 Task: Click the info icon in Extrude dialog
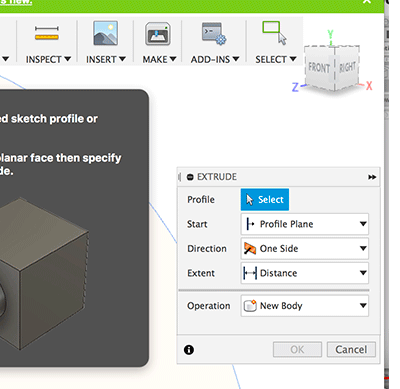pyautogui.click(x=189, y=350)
